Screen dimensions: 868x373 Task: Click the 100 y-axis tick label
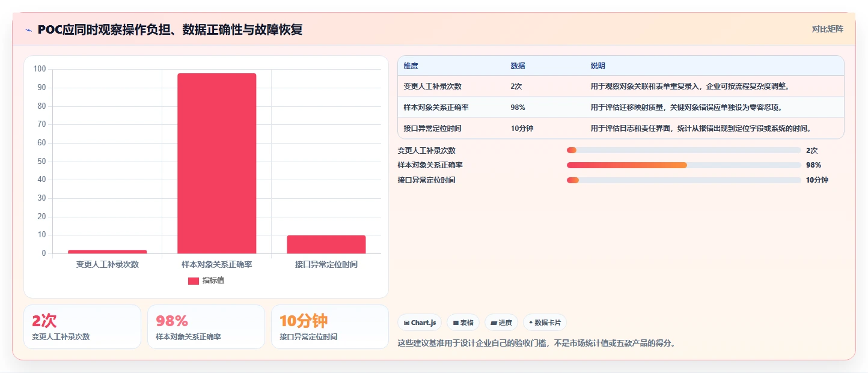coord(40,69)
